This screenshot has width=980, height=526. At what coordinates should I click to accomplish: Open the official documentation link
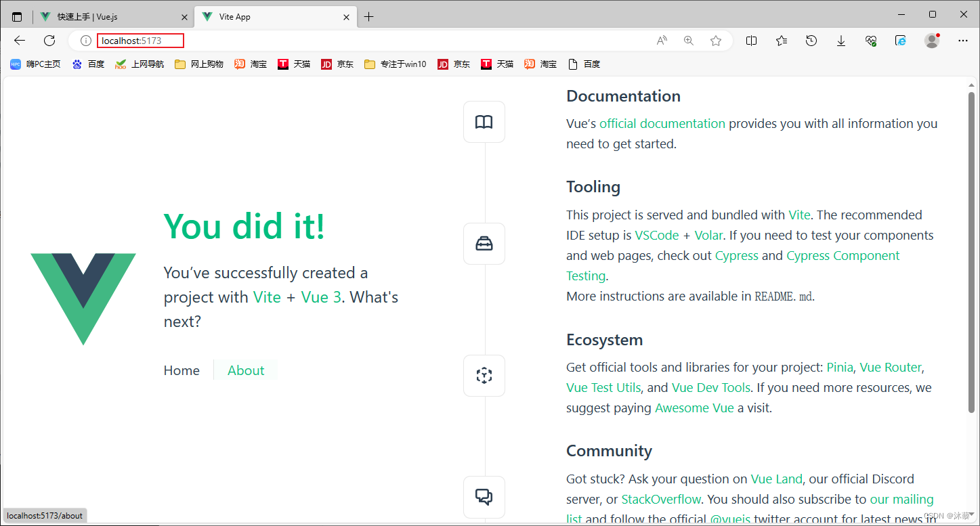pos(662,123)
